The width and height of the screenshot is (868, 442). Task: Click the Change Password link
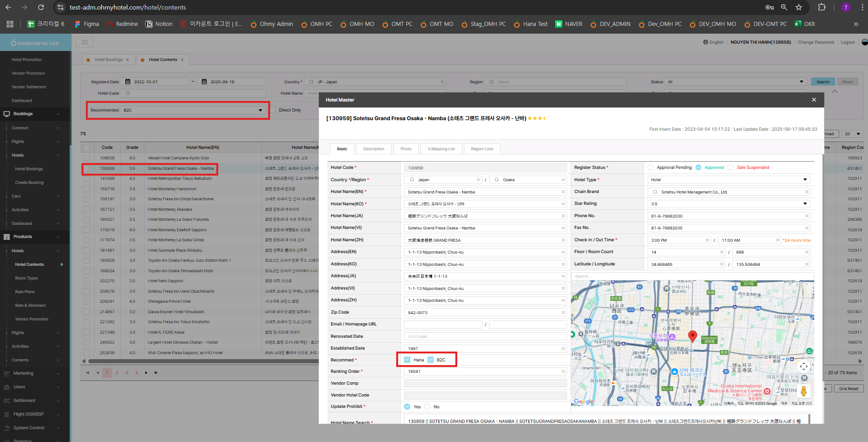coord(816,42)
